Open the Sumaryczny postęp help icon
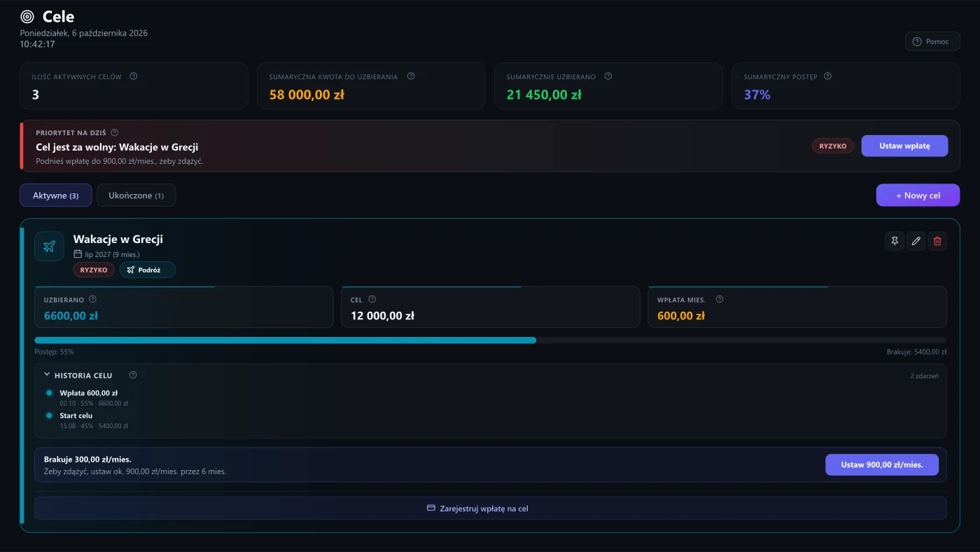 pyautogui.click(x=828, y=76)
